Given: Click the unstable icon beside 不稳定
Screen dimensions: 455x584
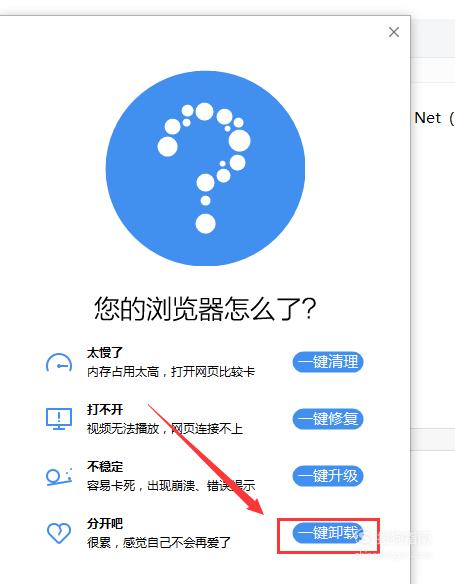Looking at the screenshot, I should click(59, 476).
